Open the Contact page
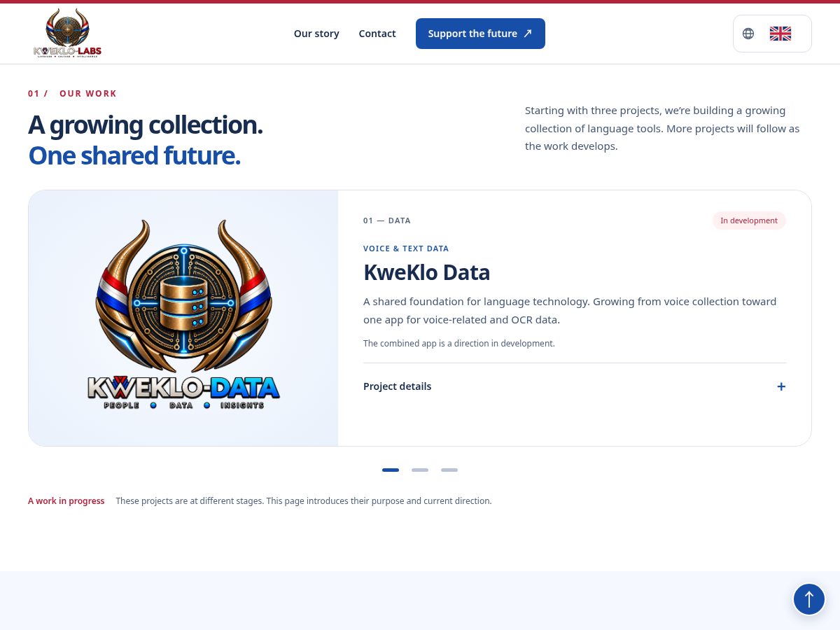840x630 pixels. tap(377, 34)
